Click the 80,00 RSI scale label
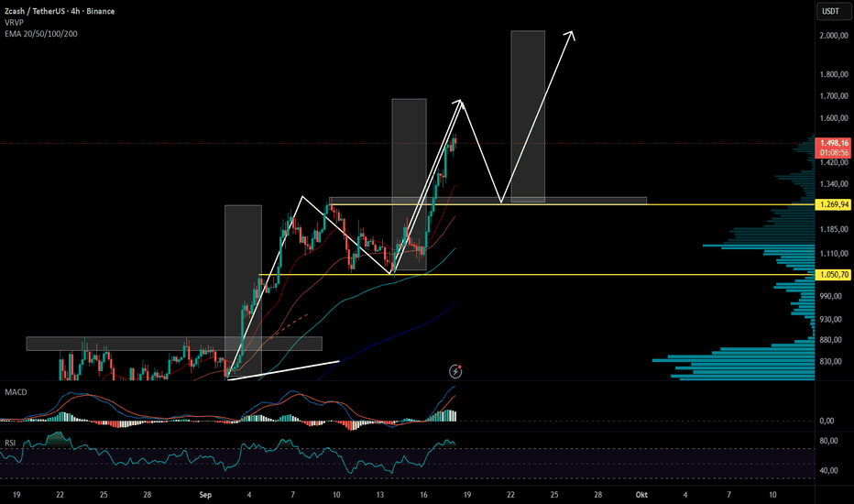This screenshot has width=854, height=504. [x=829, y=441]
